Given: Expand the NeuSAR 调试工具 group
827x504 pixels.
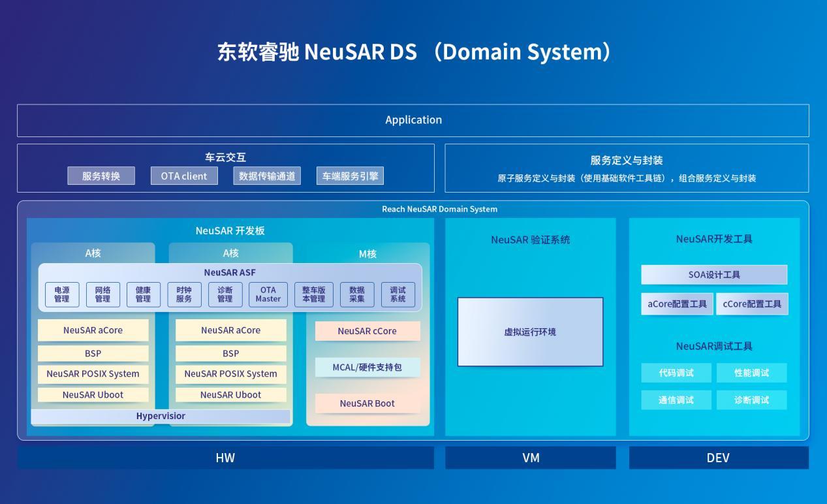Looking at the screenshot, I should pyautogui.click(x=714, y=347).
